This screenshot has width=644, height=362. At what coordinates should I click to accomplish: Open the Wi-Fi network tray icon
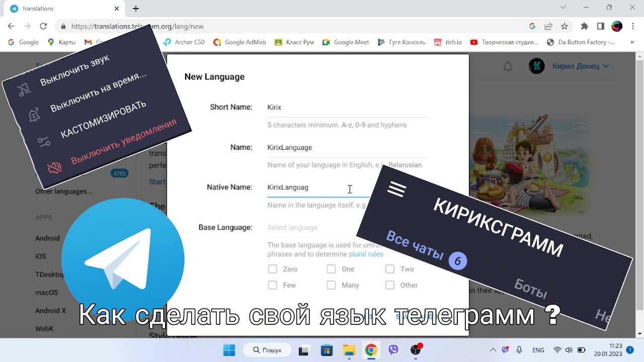click(557, 350)
